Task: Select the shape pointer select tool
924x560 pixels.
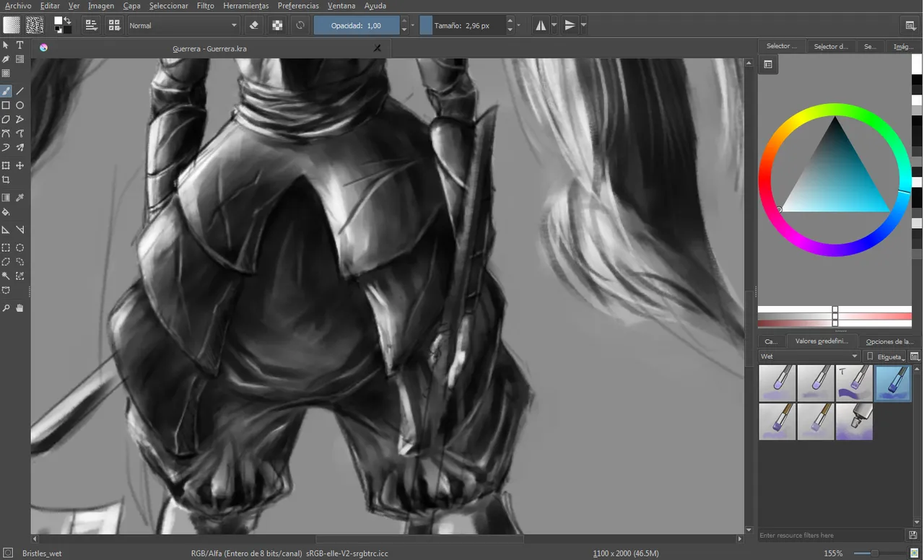Action: coord(6,45)
